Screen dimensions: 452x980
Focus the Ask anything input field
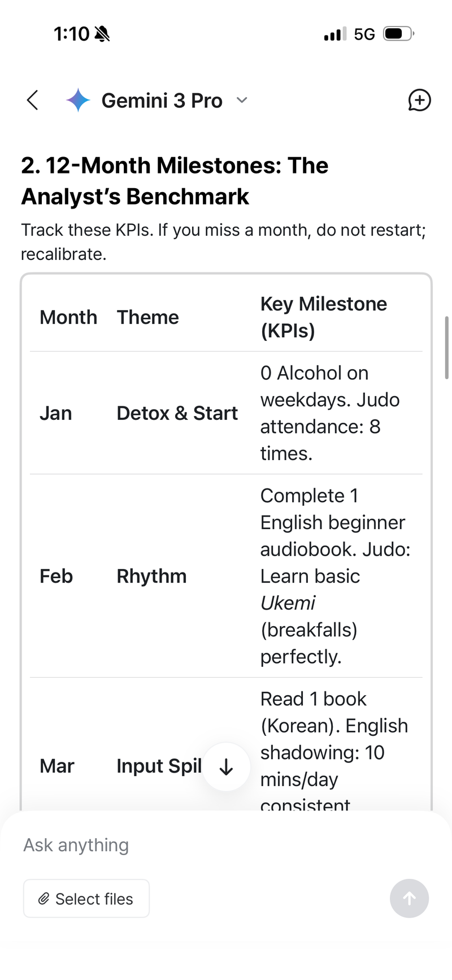coord(226,845)
